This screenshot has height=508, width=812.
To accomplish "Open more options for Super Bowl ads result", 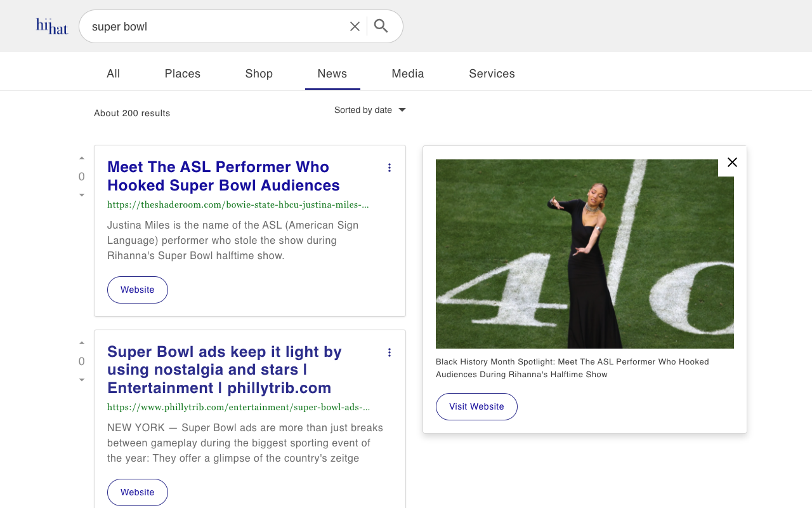I will coord(390,352).
